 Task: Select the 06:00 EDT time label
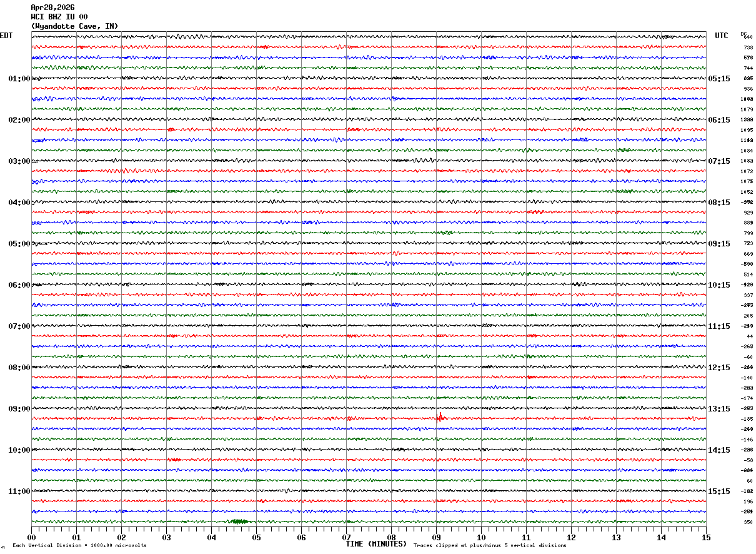[19, 285]
